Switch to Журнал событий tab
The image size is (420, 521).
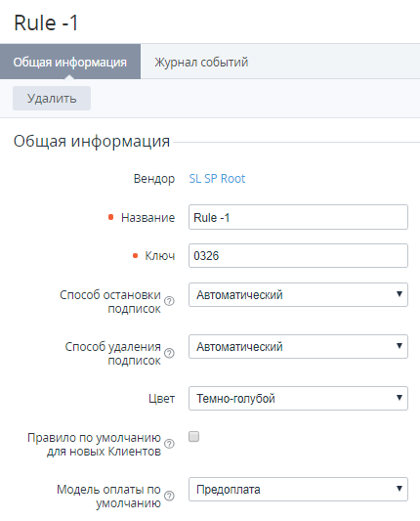tap(201, 63)
